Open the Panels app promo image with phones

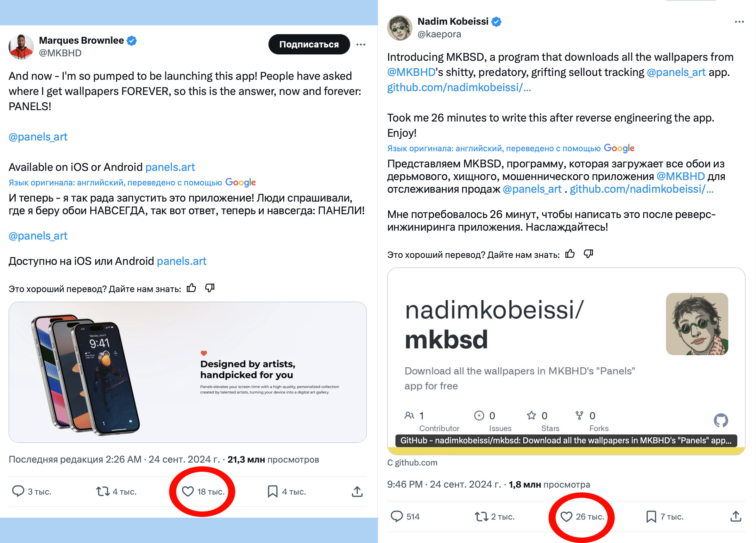click(x=188, y=372)
